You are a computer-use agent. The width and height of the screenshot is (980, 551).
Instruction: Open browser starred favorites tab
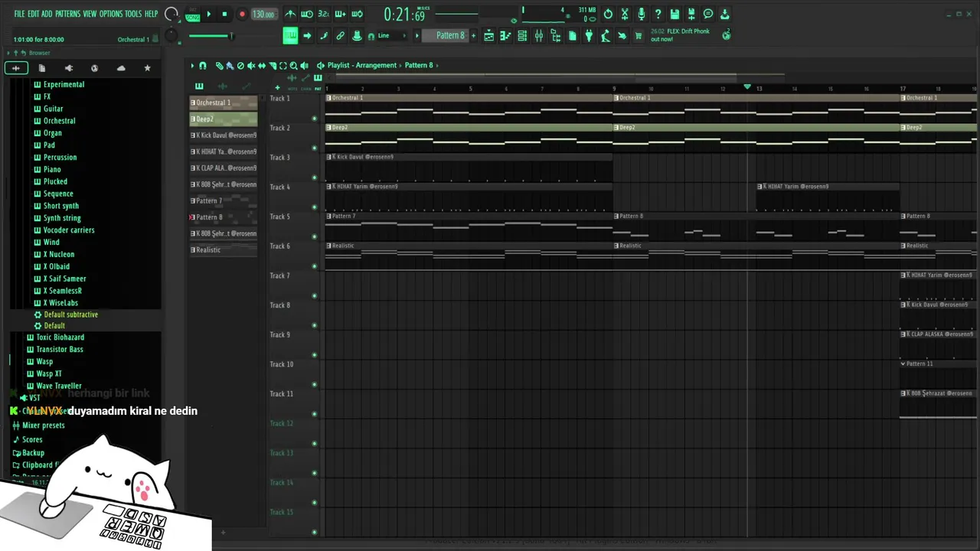147,68
